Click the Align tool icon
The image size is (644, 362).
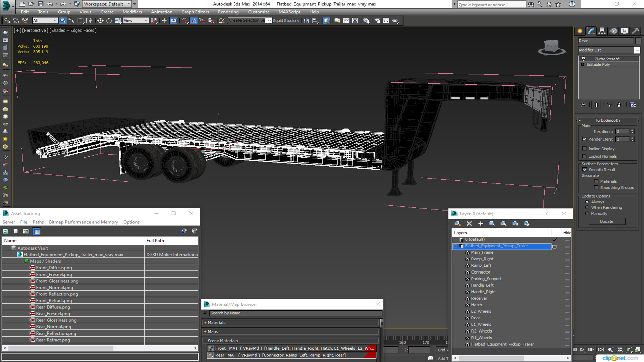(315, 21)
